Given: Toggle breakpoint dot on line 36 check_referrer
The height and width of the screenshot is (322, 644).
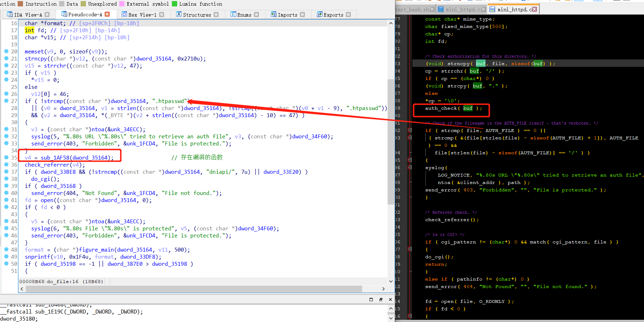Looking at the screenshot, I should click(6, 165).
